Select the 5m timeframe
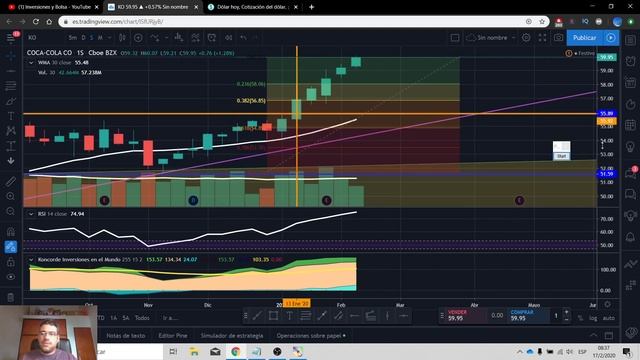640x360 pixels. coord(73,38)
